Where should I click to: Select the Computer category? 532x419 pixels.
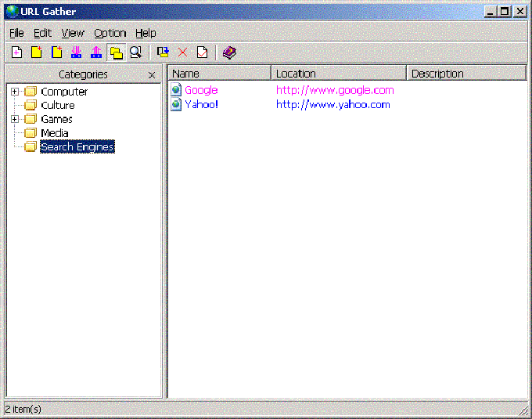(64, 92)
